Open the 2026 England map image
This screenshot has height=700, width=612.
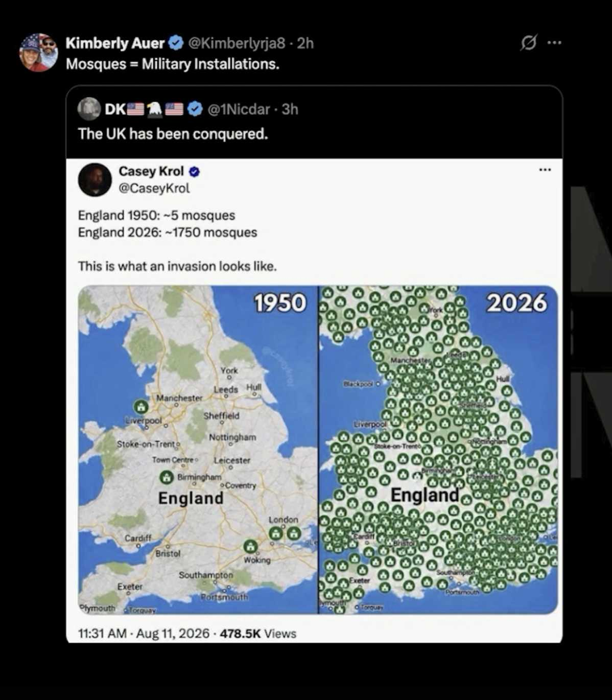pos(438,450)
